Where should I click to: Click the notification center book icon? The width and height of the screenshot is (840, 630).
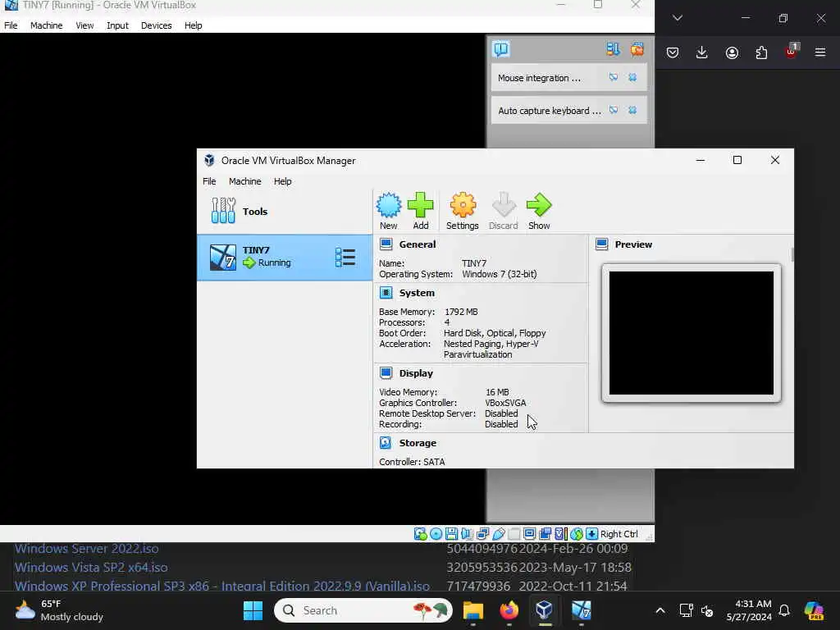(x=501, y=49)
